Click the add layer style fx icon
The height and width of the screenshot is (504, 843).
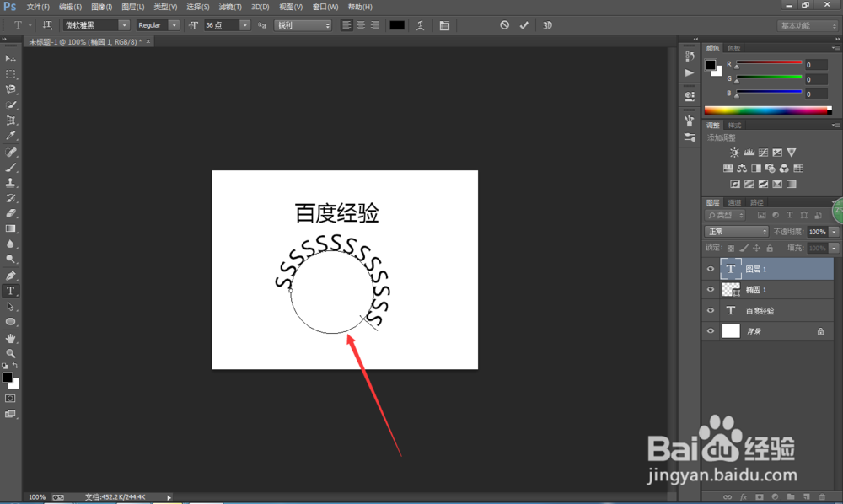click(x=744, y=497)
